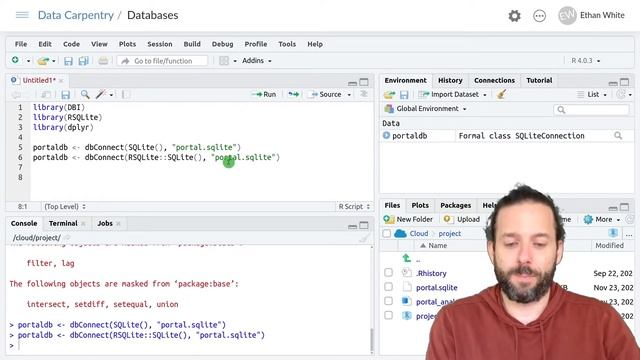Load workspace icon in Environment pane
Screen dimensions: 640x360
pyautogui.click(x=389, y=95)
